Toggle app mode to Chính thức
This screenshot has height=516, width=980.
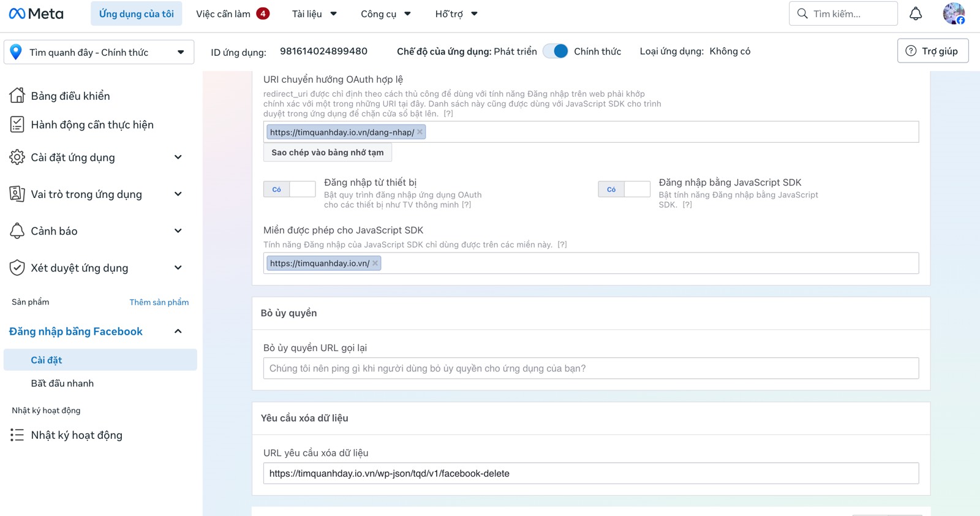pos(556,51)
